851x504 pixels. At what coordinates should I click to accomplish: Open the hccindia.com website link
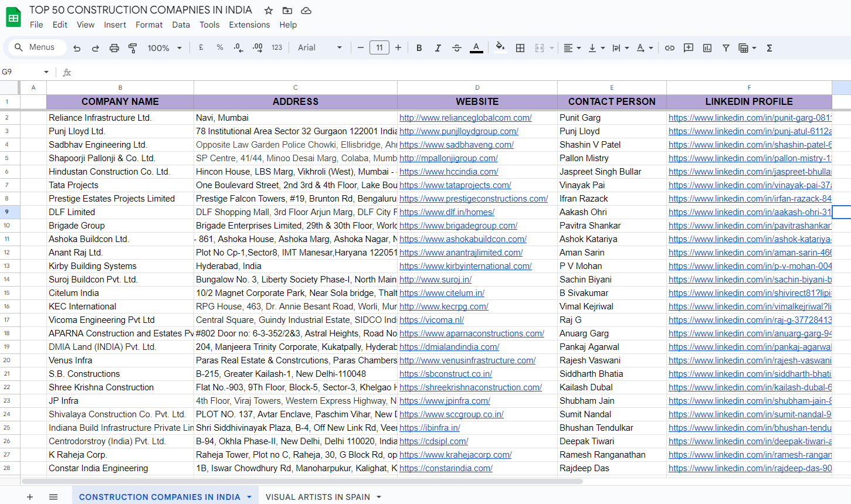[449, 172]
